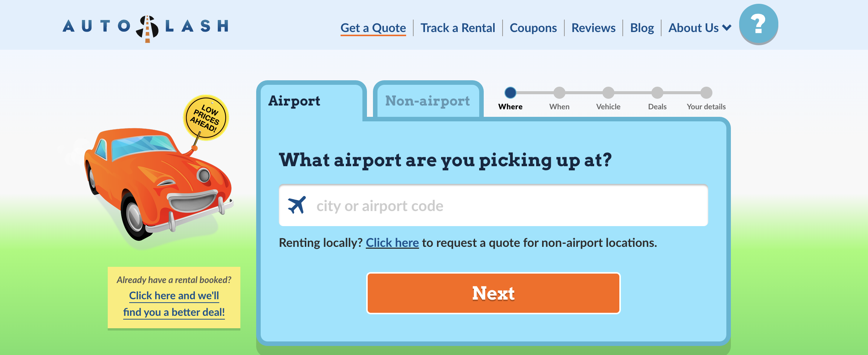Go to the Coupons page
The image size is (868, 355).
click(x=533, y=28)
